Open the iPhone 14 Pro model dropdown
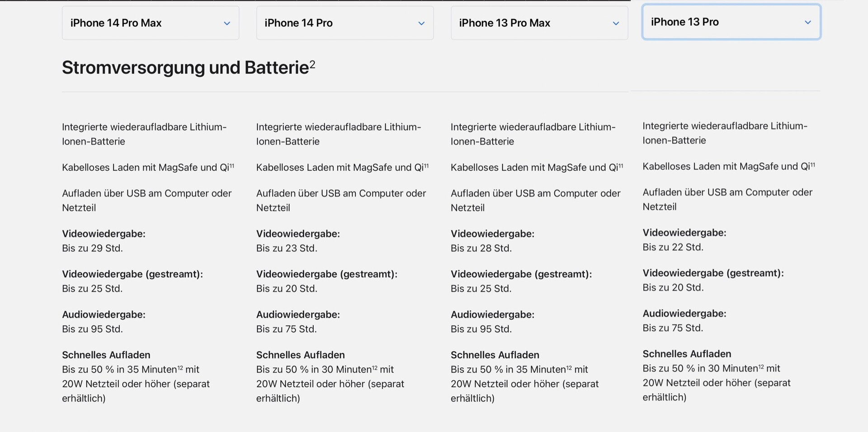The width and height of the screenshot is (868, 432). 344,23
